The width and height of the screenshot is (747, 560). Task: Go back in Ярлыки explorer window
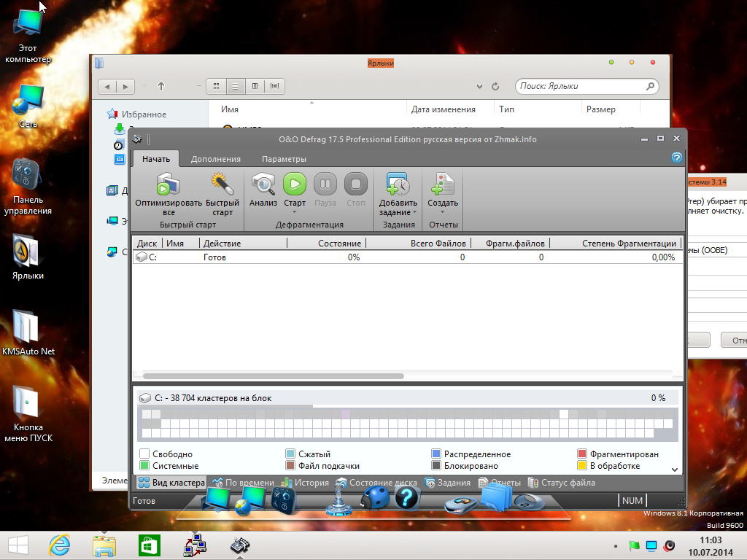107,87
